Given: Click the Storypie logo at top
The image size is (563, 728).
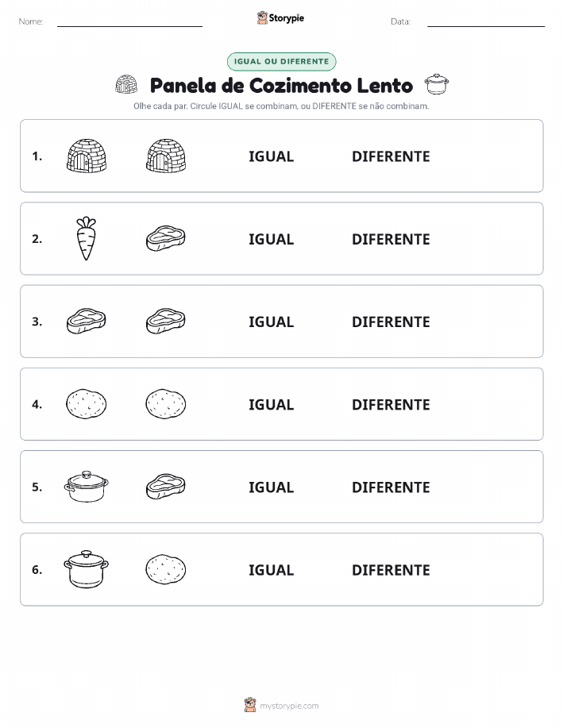Looking at the screenshot, I should tap(280, 18).
